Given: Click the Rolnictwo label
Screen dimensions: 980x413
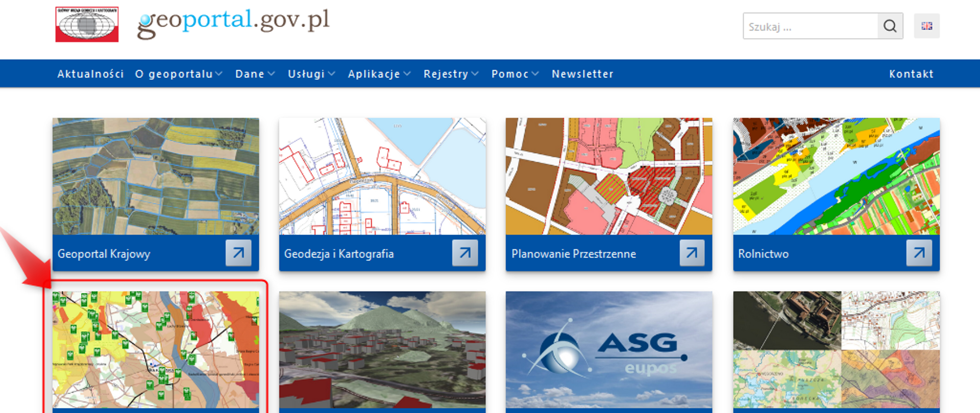Looking at the screenshot, I should click(x=764, y=253).
